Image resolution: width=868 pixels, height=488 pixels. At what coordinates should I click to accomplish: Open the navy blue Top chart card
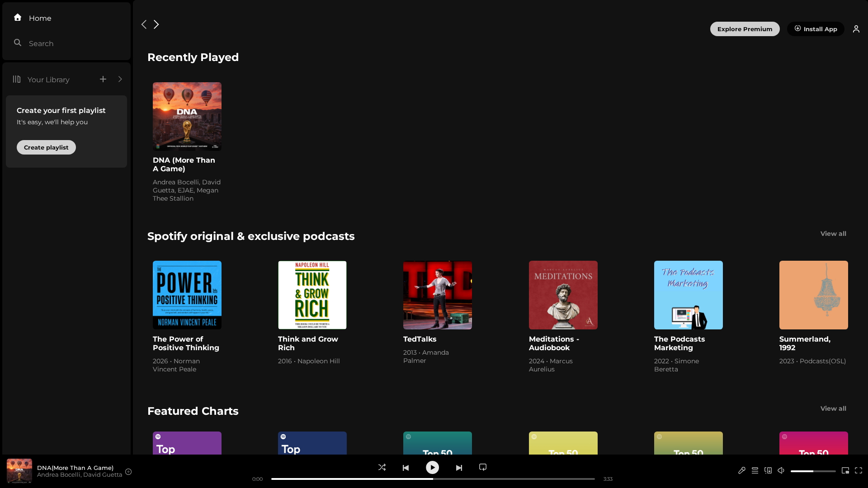click(x=312, y=443)
